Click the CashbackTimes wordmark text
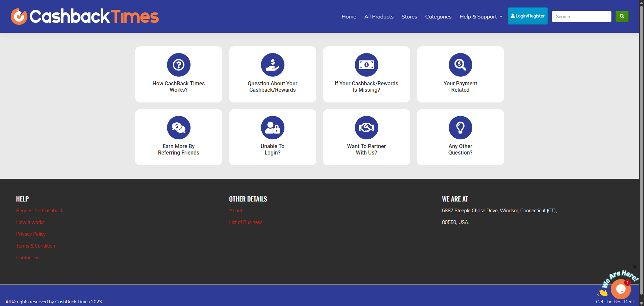Image resolution: width=644 pixels, height=306 pixels. pyautogui.click(x=94, y=16)
